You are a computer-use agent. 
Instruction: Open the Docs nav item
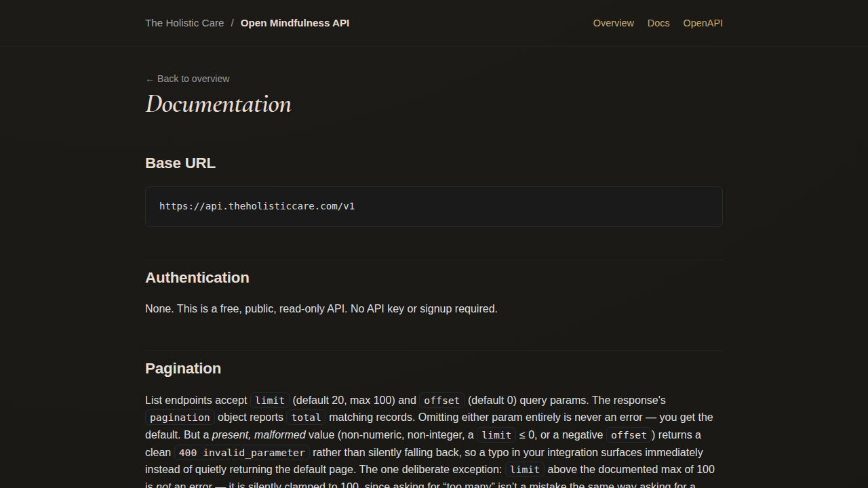658,23
